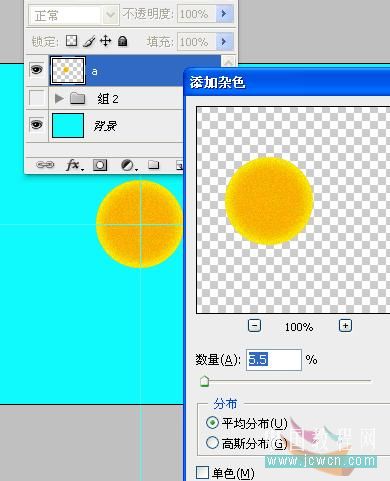Screen dimensions: 390x481
Task: Click layer a thumbnail
Action: coord(67,70)
